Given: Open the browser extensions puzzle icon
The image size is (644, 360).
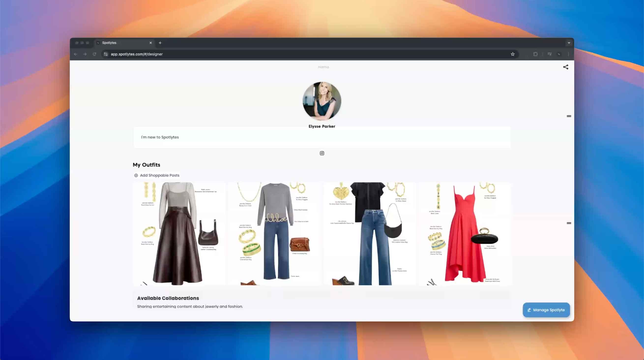Looking at the screenshot, I should [x=535, y=54].
